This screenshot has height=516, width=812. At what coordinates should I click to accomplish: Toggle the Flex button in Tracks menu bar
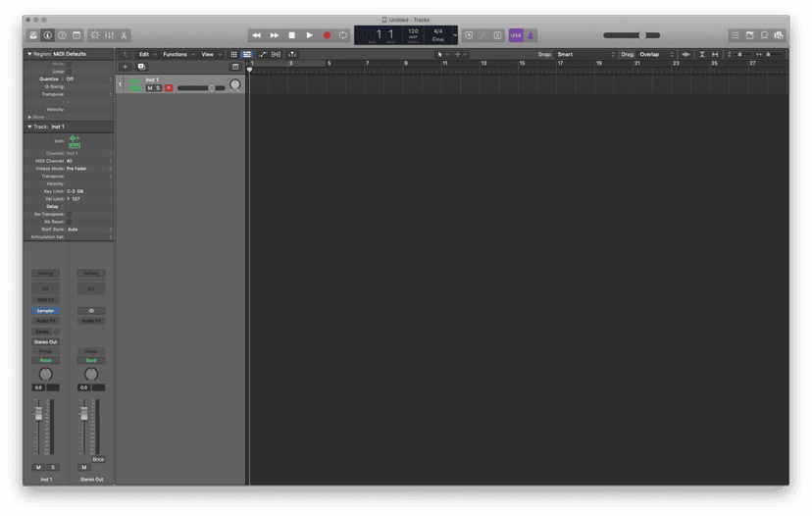tap(276, 54)
